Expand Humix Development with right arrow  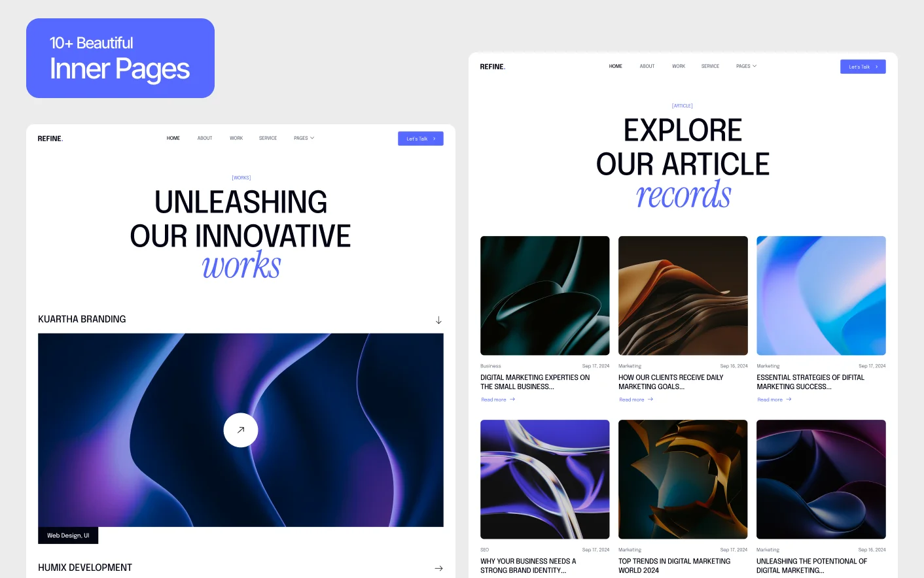438,568
